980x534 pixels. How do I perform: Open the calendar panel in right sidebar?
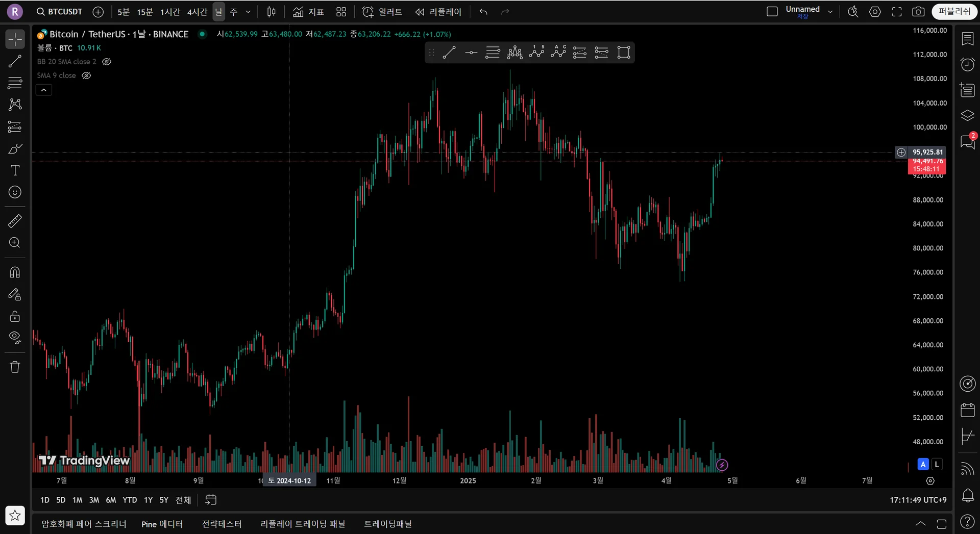click(x=967, y=410)
